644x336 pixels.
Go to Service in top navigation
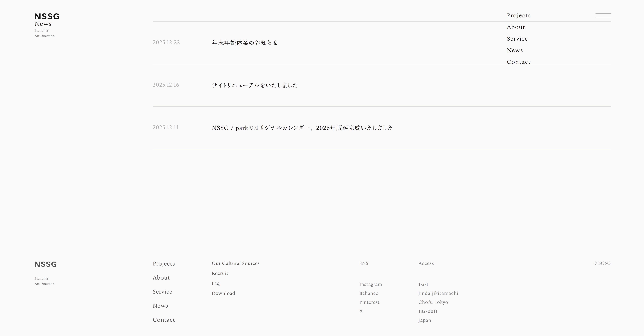(x=517, y=39)
